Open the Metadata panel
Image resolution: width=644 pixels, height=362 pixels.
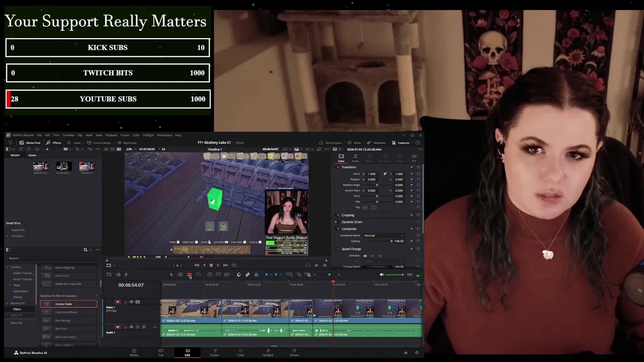click(x=376, y=143)
